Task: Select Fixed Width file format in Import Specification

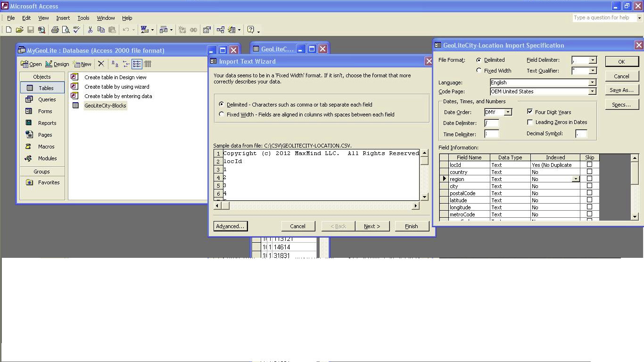Action: point(479,70)
